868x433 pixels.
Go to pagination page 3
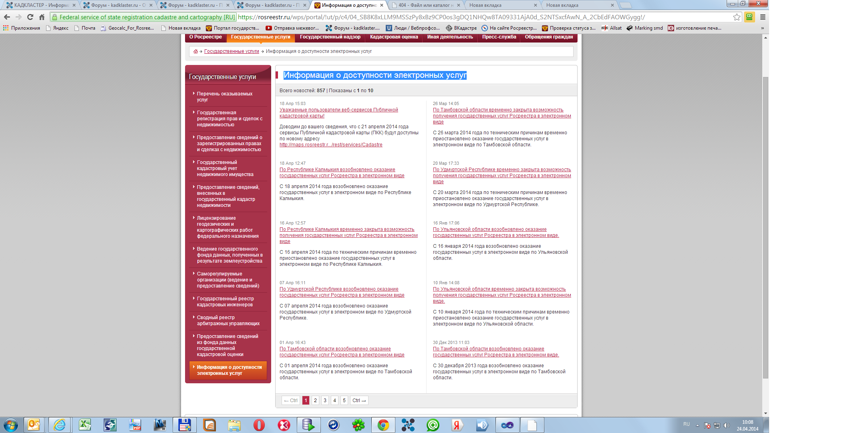[x=325, y=400]
